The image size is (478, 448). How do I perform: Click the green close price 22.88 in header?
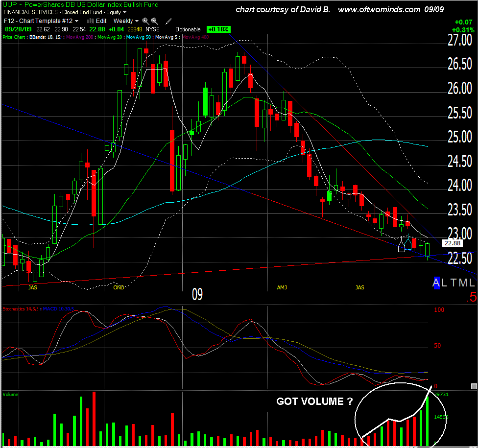point(97,29)
